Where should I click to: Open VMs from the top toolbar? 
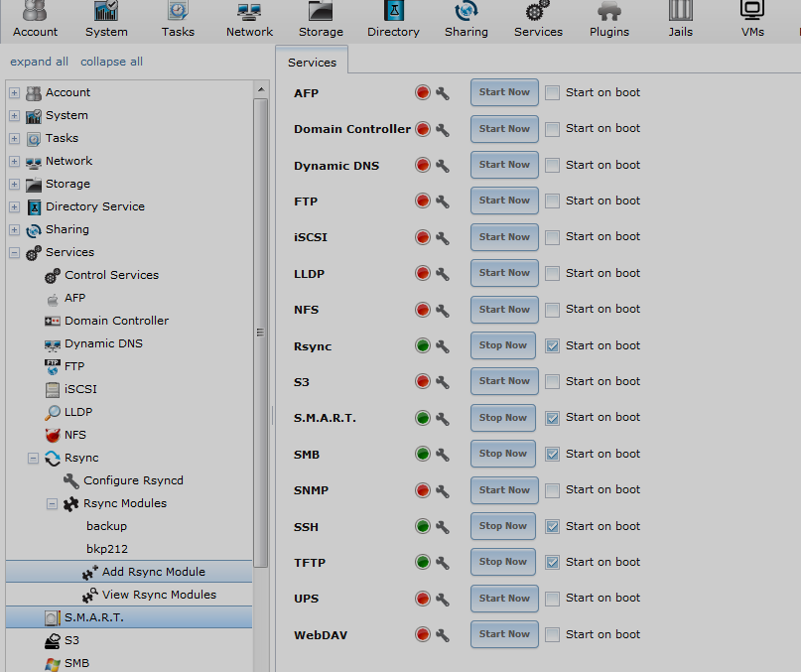(x=752, y=20)
